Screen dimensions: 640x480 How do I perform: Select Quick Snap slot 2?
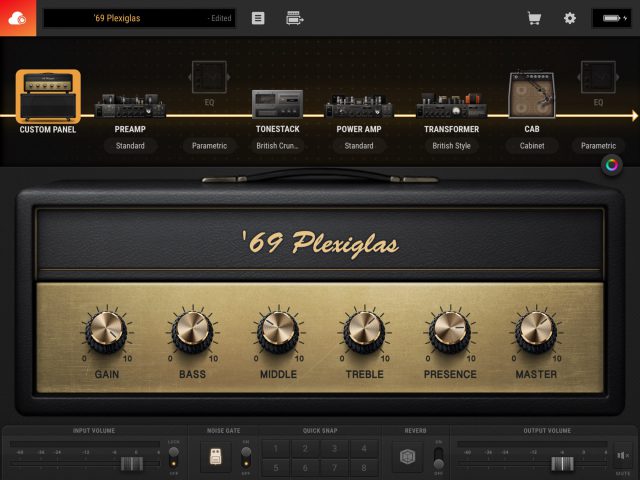coord(305,449)
